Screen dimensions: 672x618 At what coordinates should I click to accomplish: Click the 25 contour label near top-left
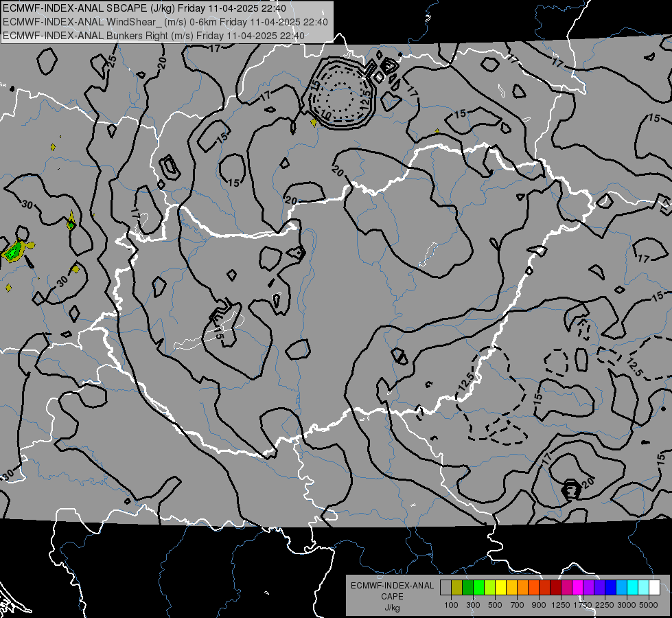tap(113, 61)
